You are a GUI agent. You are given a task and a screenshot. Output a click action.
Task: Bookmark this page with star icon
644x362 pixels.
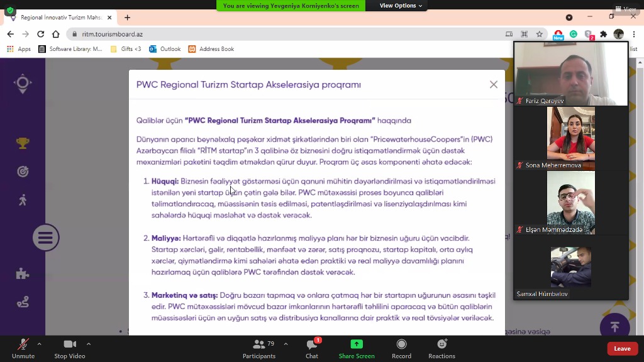(x=539, y=34)
